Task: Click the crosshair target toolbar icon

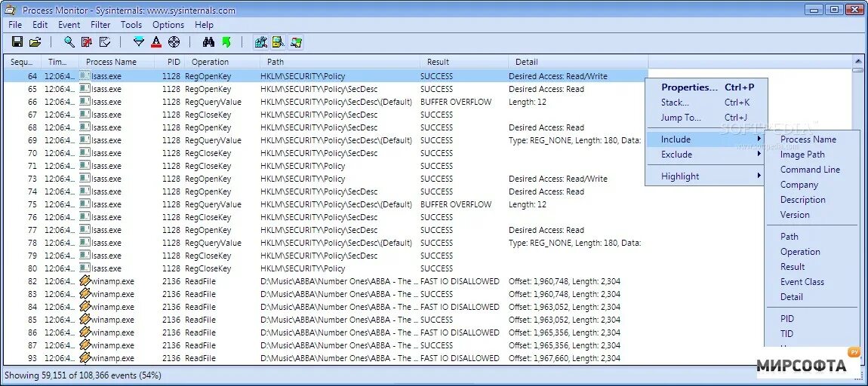Action: click(174, 41)
